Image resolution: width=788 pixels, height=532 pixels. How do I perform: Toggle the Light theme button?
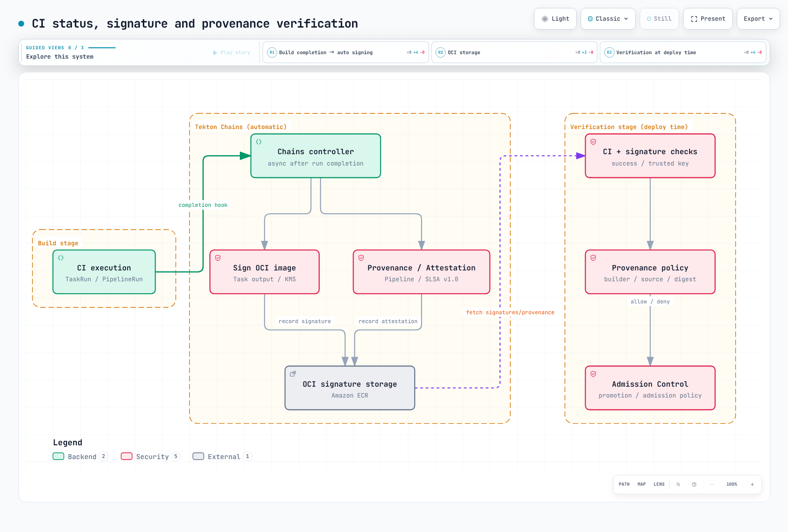coord(555,19)
